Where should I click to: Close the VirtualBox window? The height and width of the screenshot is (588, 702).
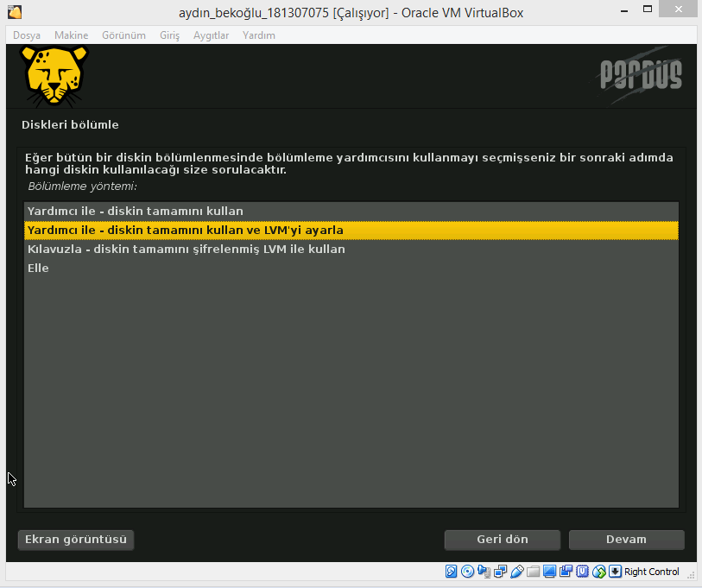(679, 9)
